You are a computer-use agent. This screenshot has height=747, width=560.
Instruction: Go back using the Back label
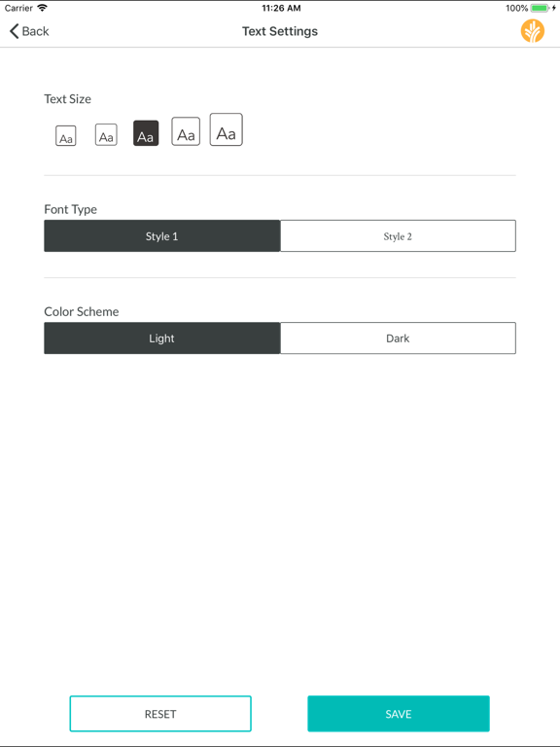coord(35,31)
